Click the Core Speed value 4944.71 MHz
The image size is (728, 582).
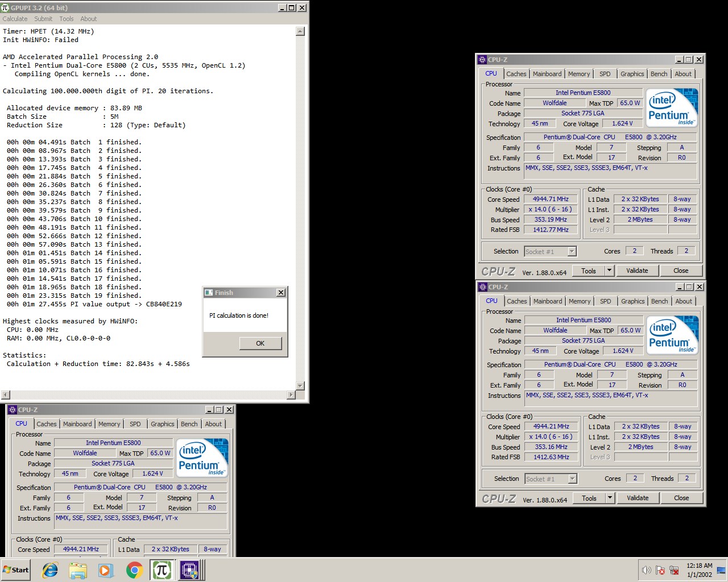551,199
